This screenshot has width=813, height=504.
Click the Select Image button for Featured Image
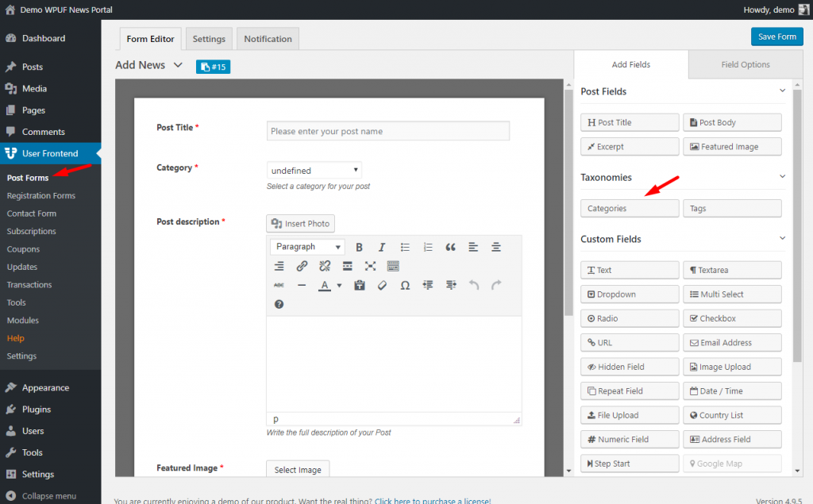click(297, 469)
